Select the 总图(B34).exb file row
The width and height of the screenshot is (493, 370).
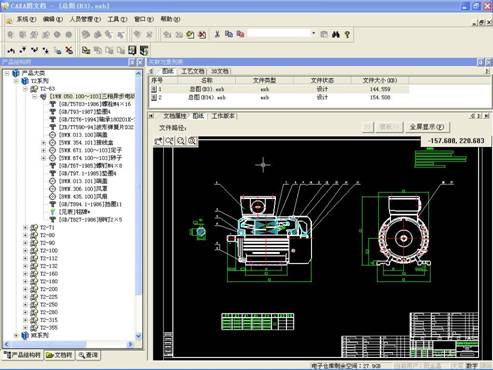coord(279,97)
